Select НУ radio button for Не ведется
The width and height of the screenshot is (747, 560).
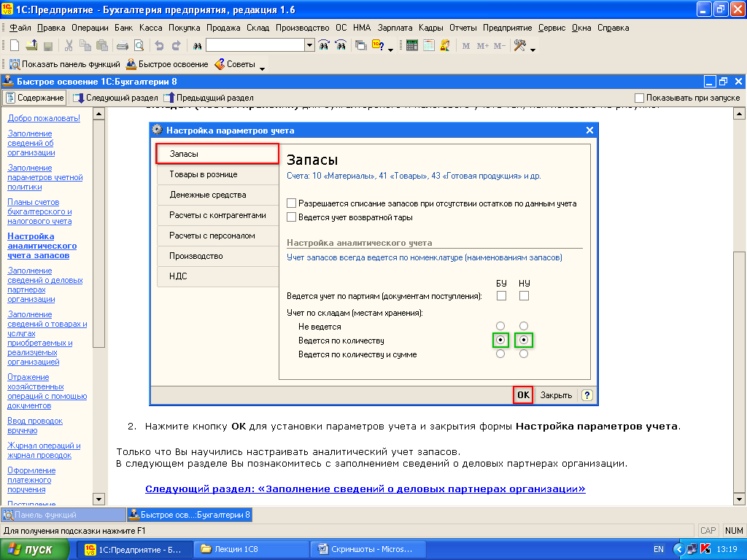(x=524, y=326)
